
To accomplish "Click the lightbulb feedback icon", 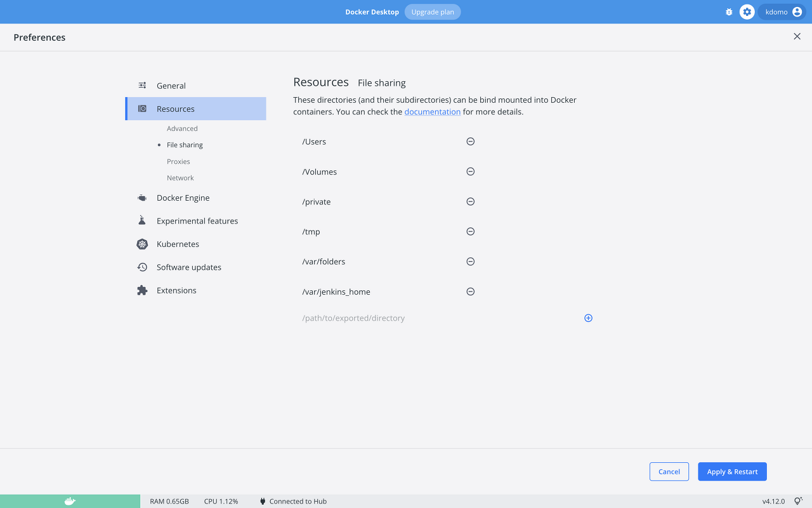I will click(798, 501).
